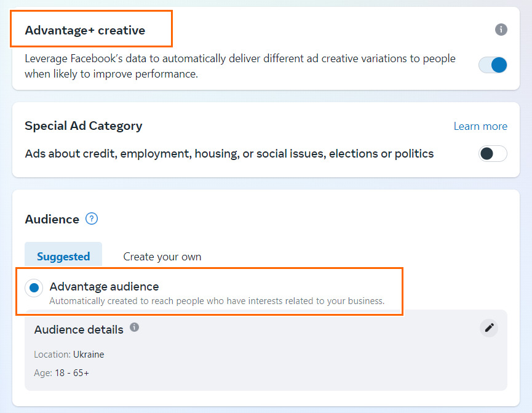
Task: Click the Special Ad Category heading
Action: point(84,126)
